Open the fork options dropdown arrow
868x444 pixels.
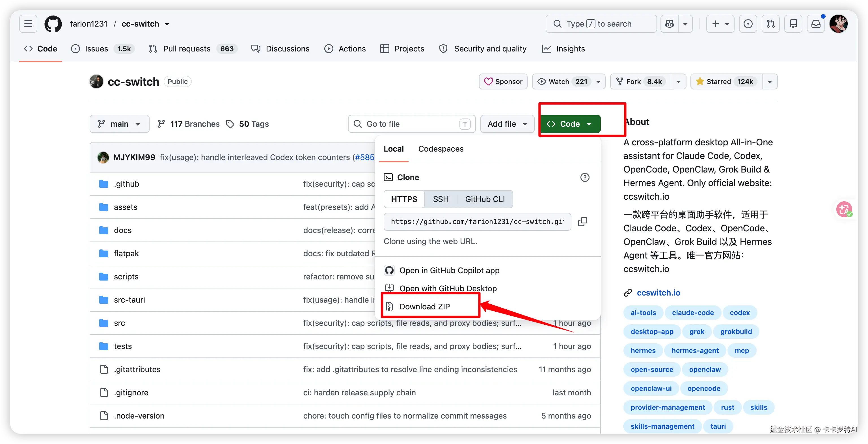click(x=679, y=81)
